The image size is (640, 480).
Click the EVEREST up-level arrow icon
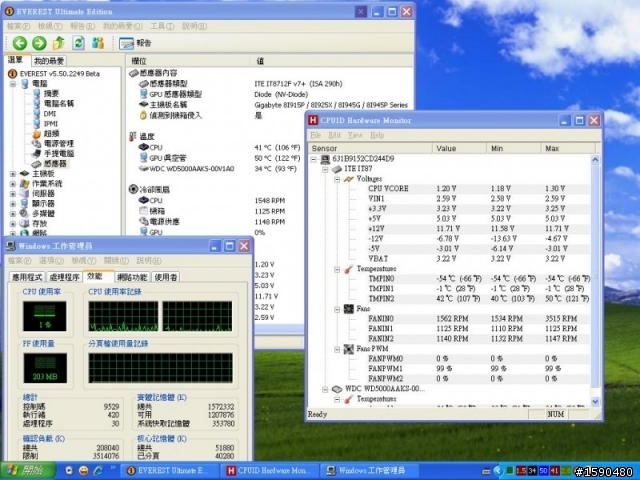59,43
